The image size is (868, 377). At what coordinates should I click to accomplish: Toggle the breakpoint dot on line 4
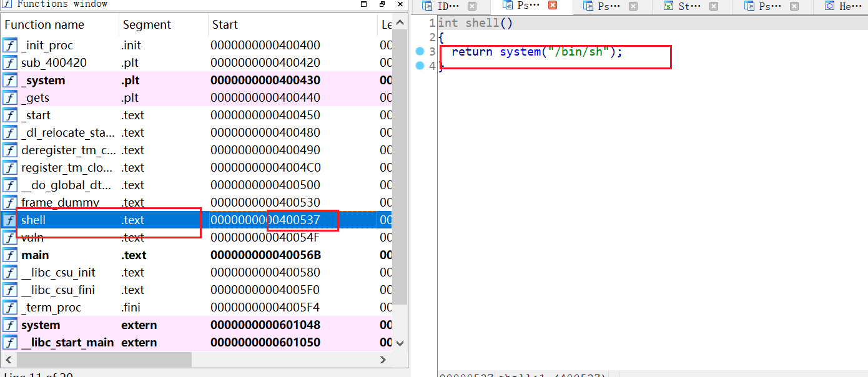point(420,66)
